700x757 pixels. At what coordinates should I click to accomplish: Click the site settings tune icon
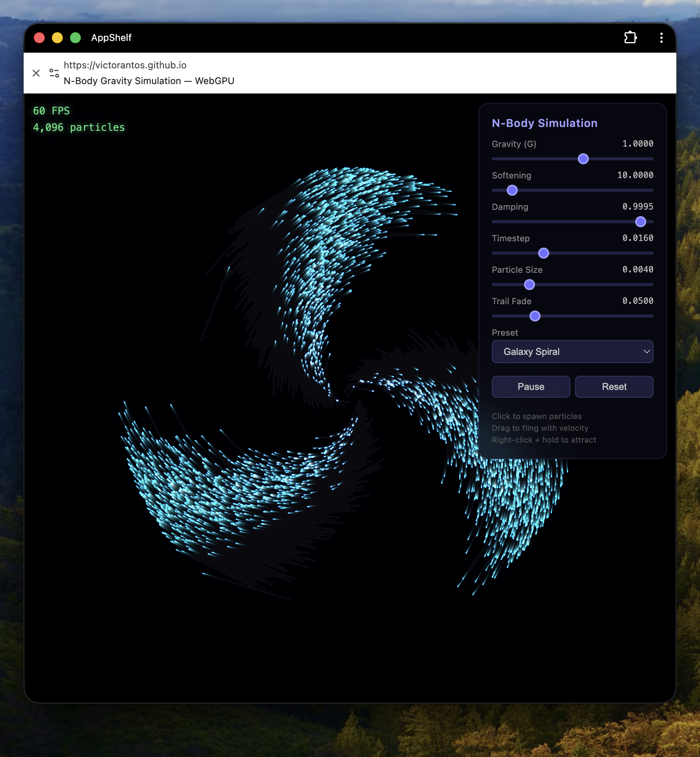tap(54, 73)
